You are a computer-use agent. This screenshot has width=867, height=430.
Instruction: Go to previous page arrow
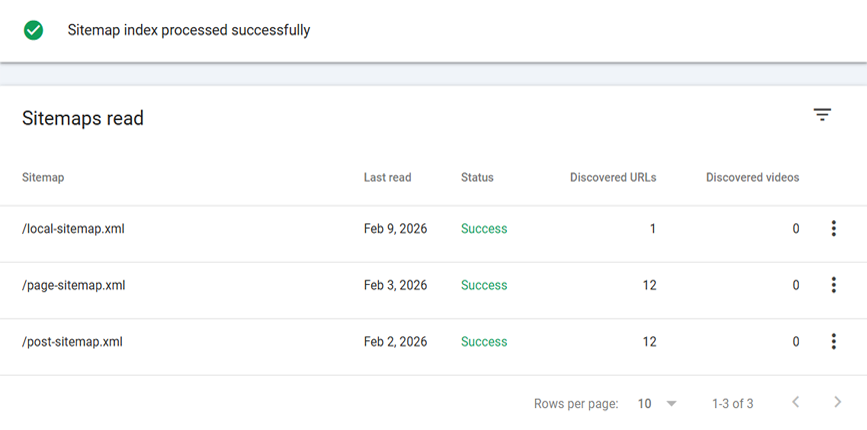tap(796, 403)
